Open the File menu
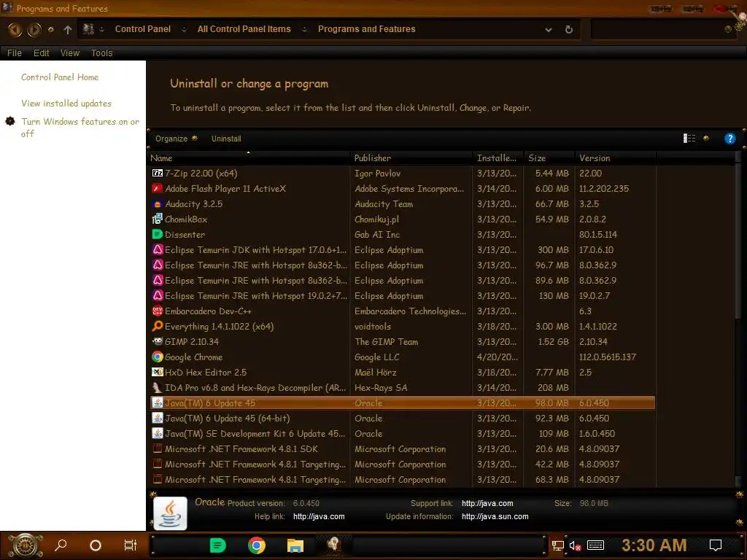The width and height of the screenshot is (747, 560). click(x=15, y=52)
